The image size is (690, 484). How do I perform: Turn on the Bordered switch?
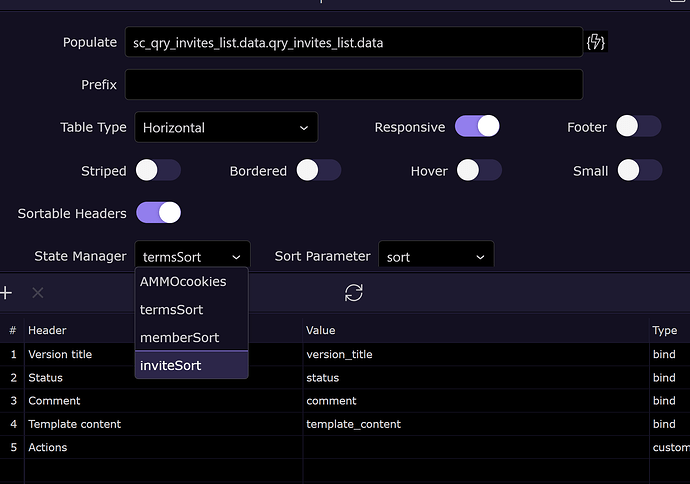tap(319, 170)
